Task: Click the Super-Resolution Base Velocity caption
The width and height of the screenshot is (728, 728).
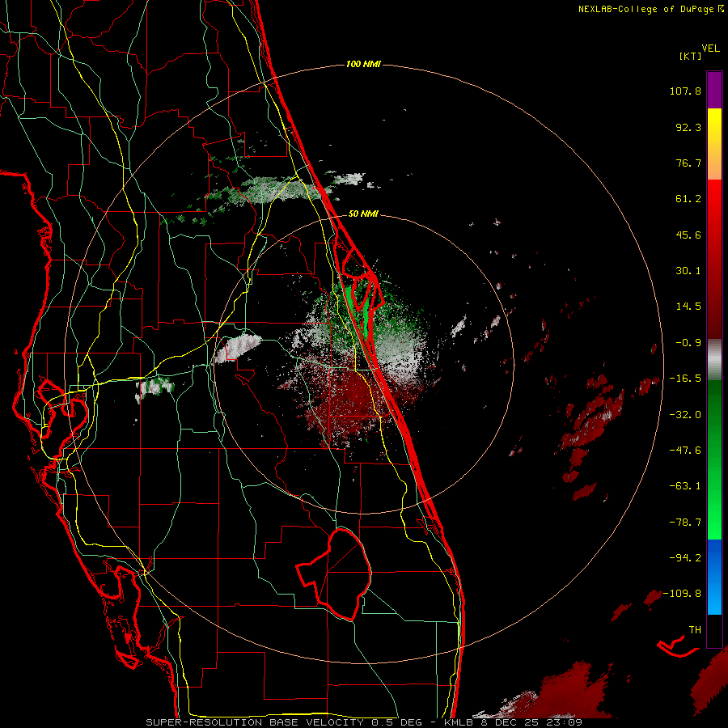Action: pyautogui.click(x=363, y=722)
